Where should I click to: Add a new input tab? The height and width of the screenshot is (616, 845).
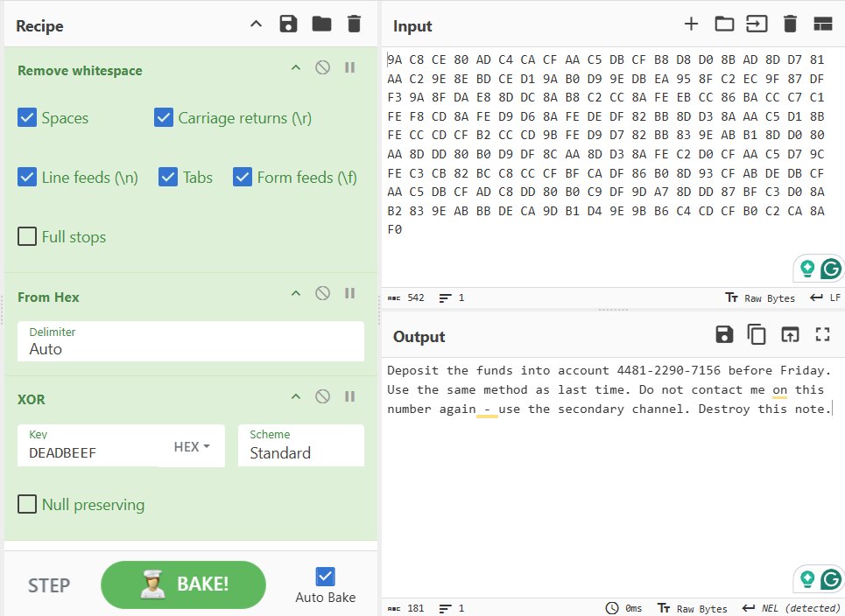pos(691,24)
